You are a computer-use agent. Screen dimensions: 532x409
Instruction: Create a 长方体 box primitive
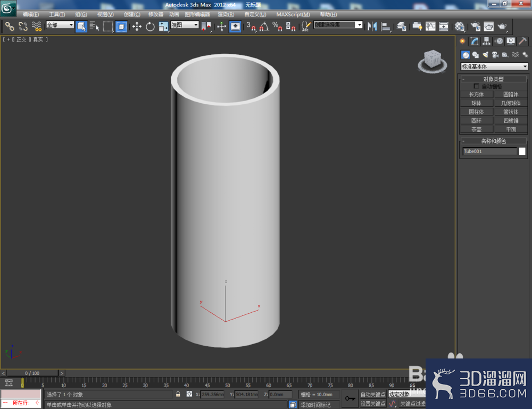click(x=476, y=95)
